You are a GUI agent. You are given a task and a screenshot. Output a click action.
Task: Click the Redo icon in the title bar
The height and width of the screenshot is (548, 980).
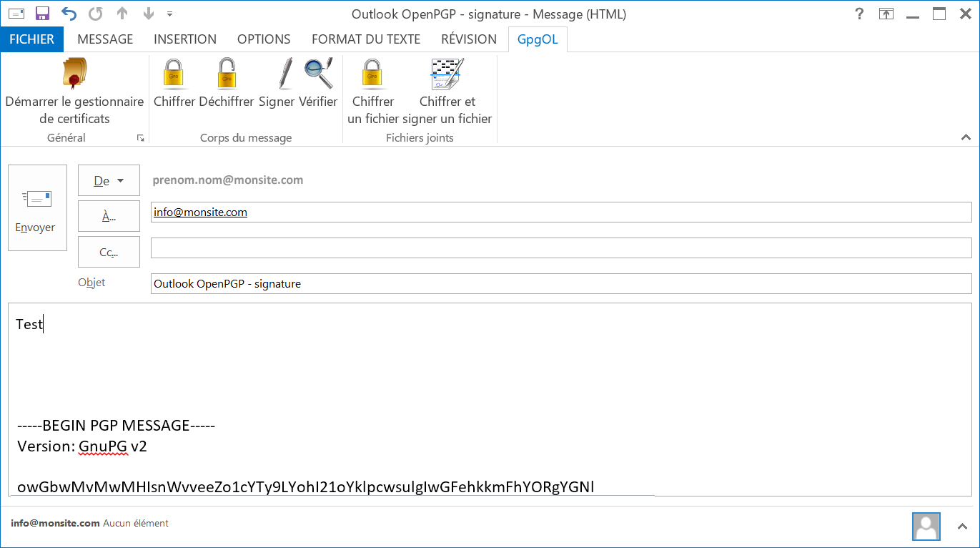[x=95, y=14]
